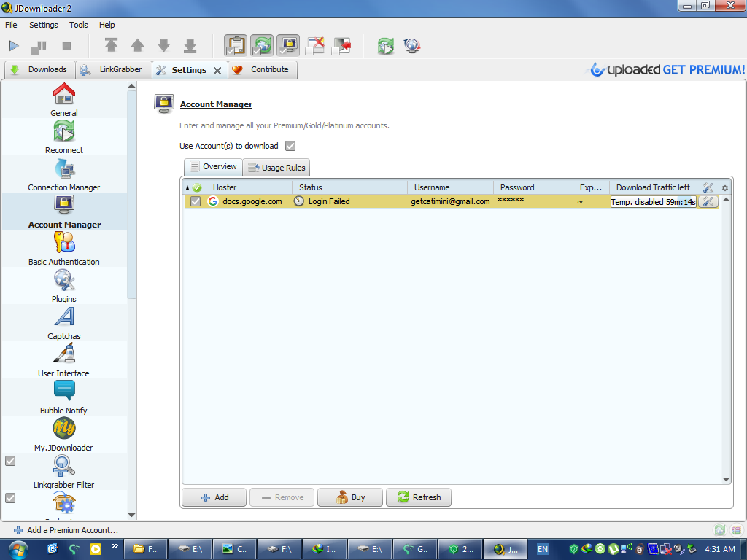The height and width of the screenshot is (560, 747).
Task: Open the Settings menu
Action: (x=43, y=25)
